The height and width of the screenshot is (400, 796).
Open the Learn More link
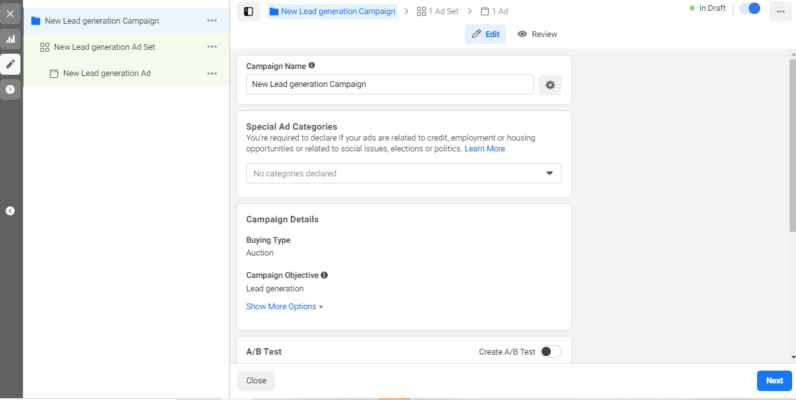click(485, 149)
